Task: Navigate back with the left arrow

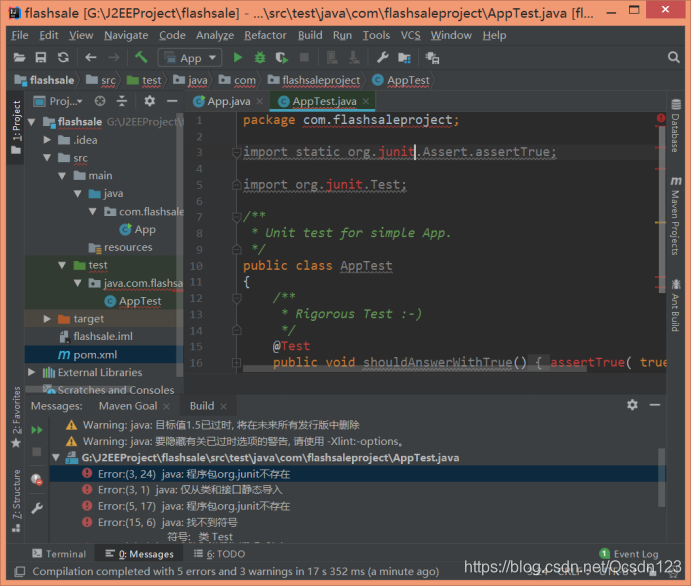Action: [x=91, y=57]
